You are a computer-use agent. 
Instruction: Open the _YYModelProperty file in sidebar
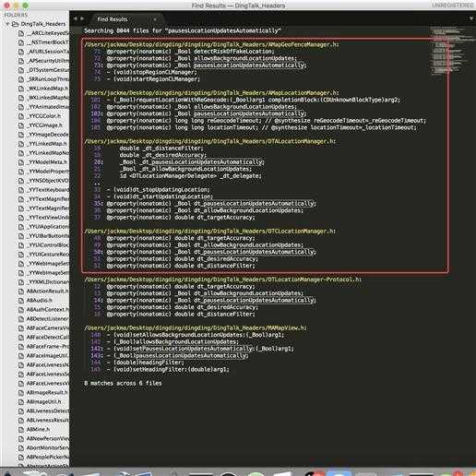pyautogui.click(x=48, y=172)
